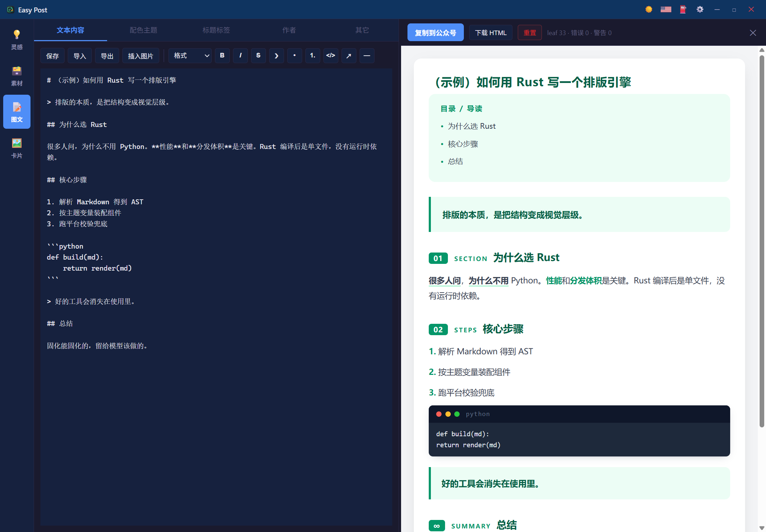Open settings gear in title bar

tap(700, 10)
